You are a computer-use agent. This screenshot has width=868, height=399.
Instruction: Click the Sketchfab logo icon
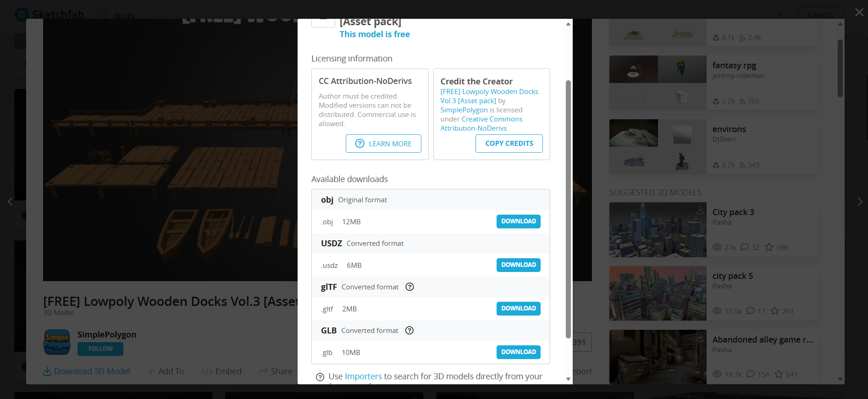click(22, 15)
